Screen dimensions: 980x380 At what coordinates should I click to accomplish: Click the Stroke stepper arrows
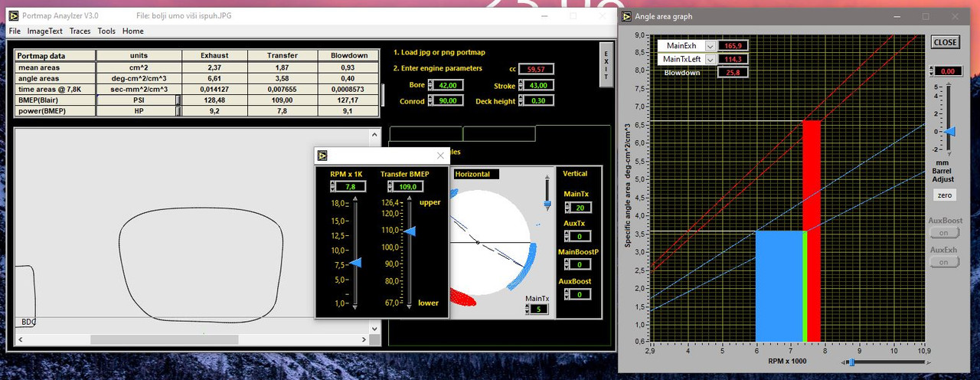click(x=521, y=85)
